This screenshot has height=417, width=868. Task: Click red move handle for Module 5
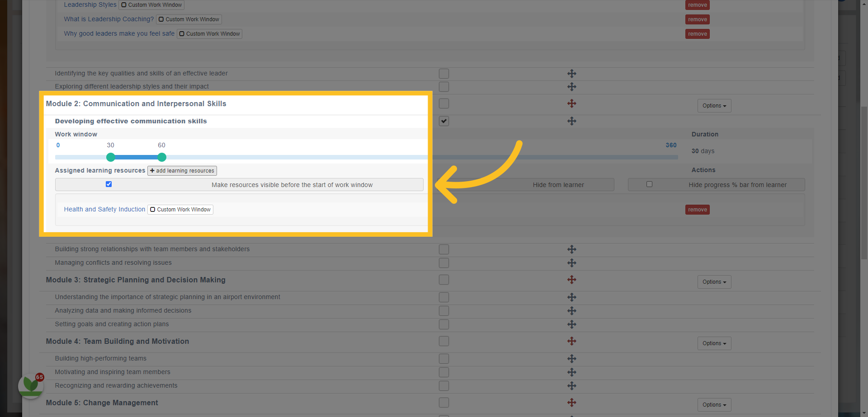(x=571, y=403)
